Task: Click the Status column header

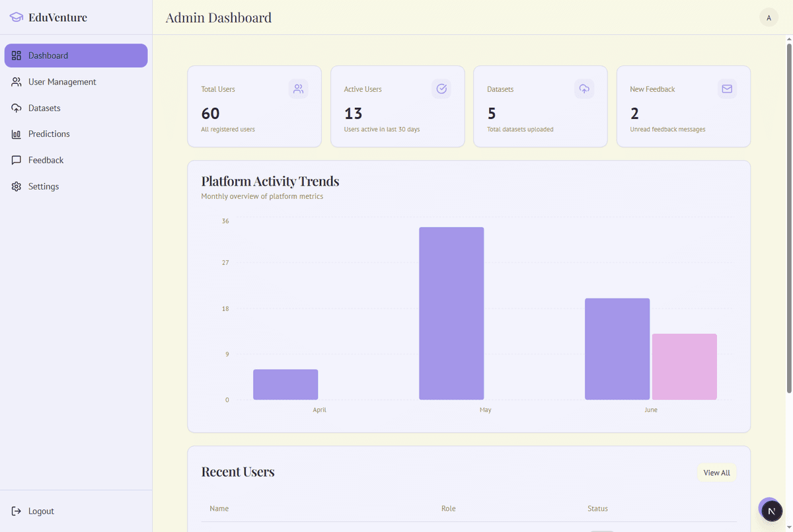Action: tap(597, 508)
